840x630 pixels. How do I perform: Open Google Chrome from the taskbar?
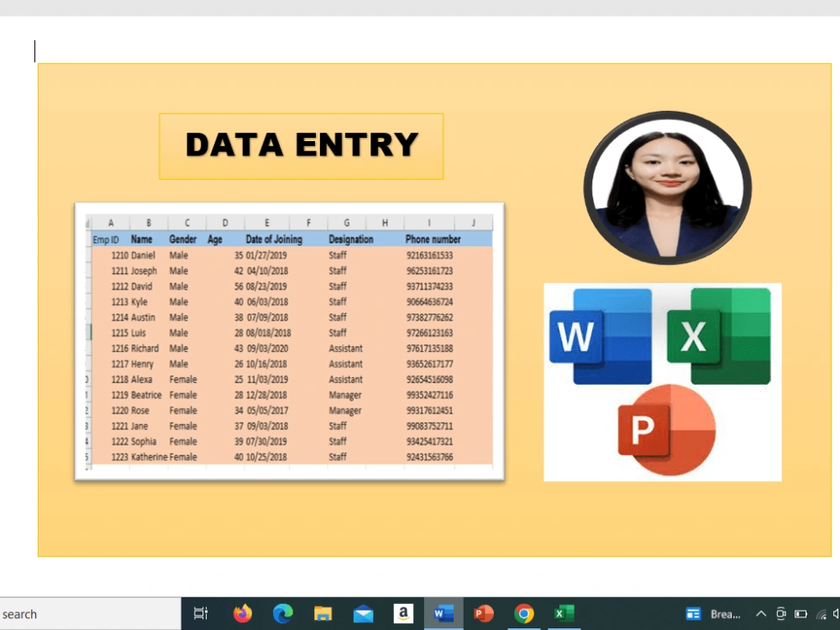click(x=524, y=613)
